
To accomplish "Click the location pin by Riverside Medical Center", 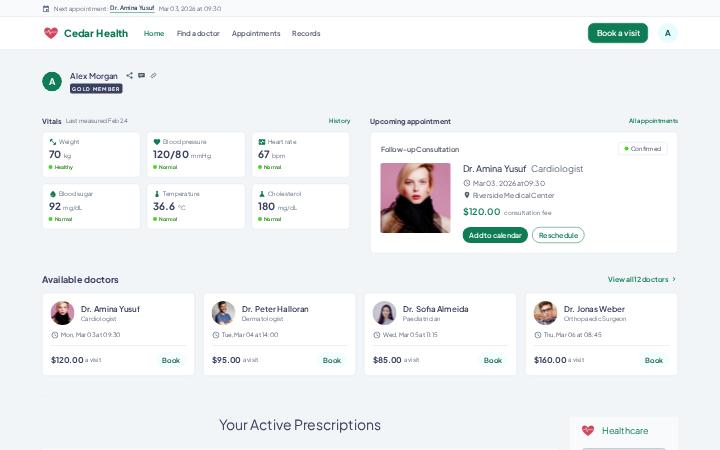I will [x=467, y=195].
